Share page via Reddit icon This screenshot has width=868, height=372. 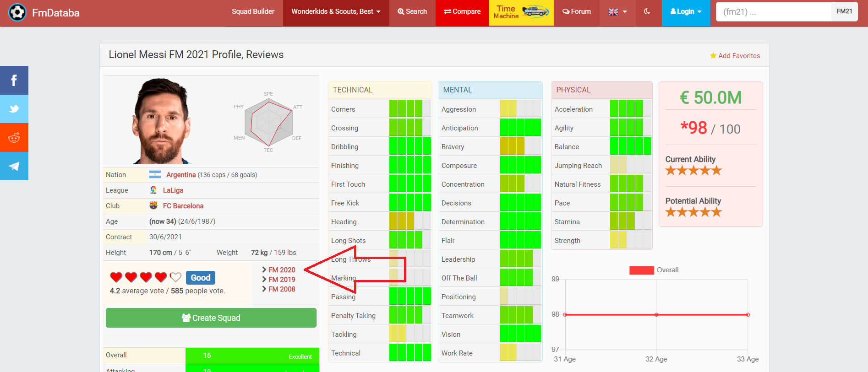[14, 138]
